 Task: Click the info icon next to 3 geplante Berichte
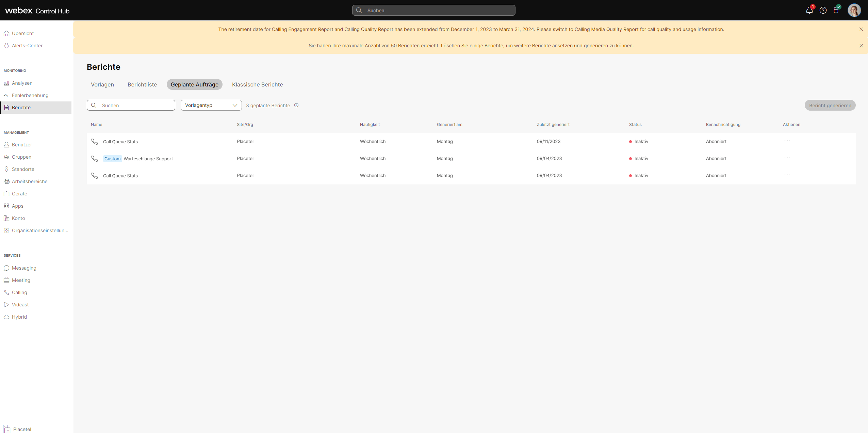[296, 106]
